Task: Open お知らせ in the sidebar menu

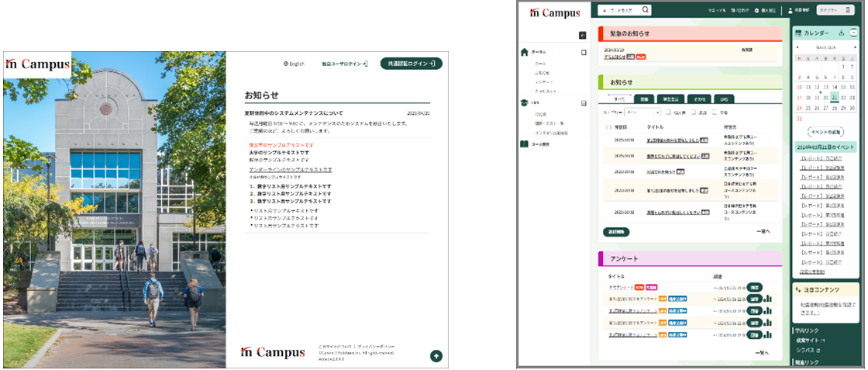Action: [542, 73]
